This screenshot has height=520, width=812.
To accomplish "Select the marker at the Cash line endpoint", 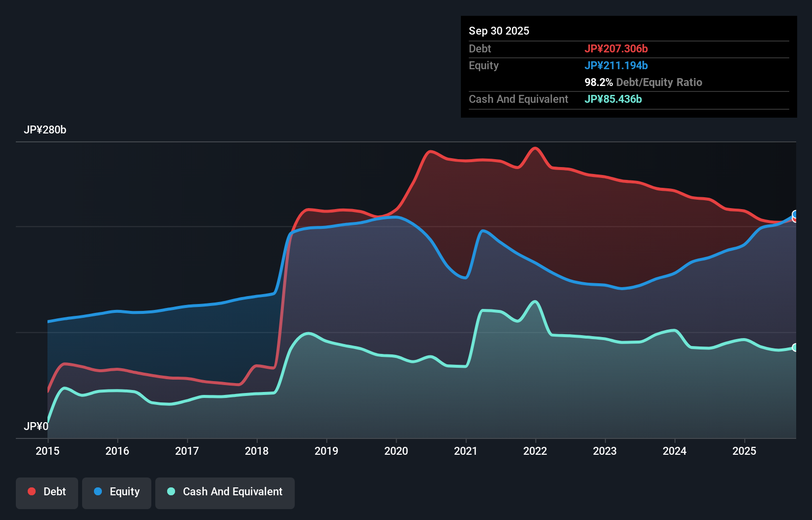I will coord(795,347).
